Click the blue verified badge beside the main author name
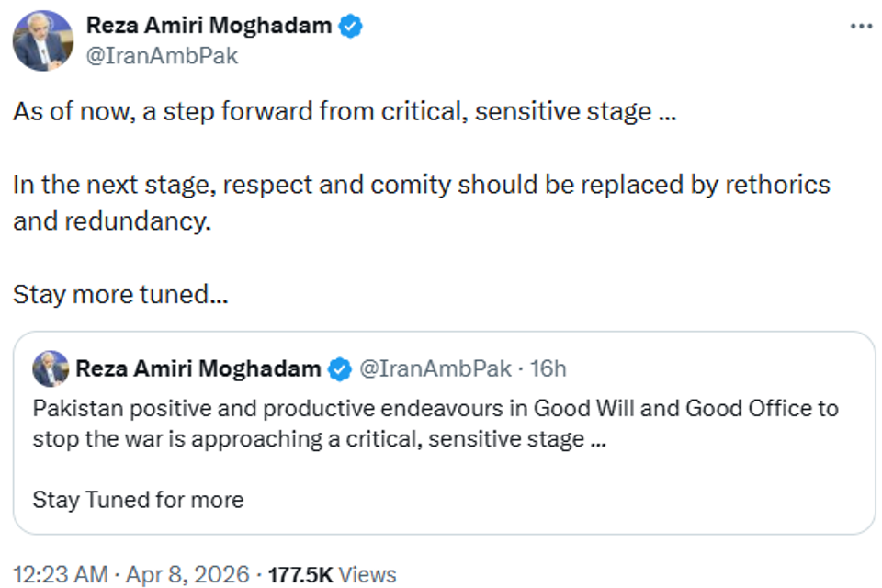Image resolution: width=882 pixels, height=588 pixels. coord(351,27)
